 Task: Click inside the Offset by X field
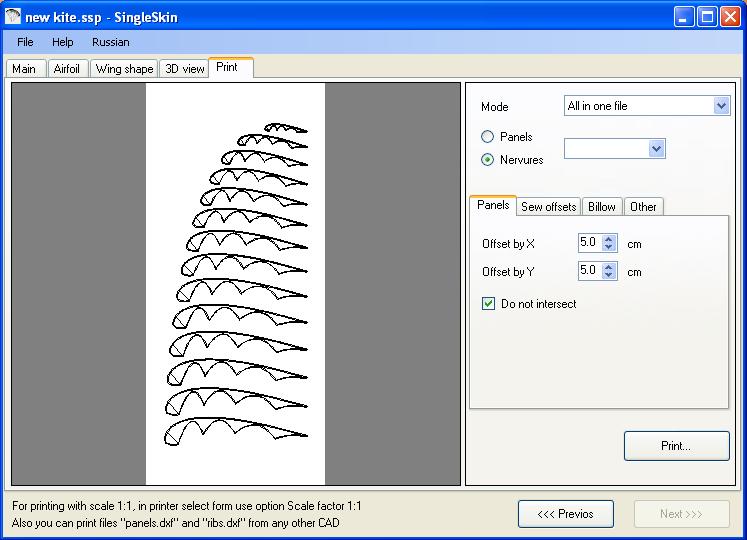click(x=589, y=242)
